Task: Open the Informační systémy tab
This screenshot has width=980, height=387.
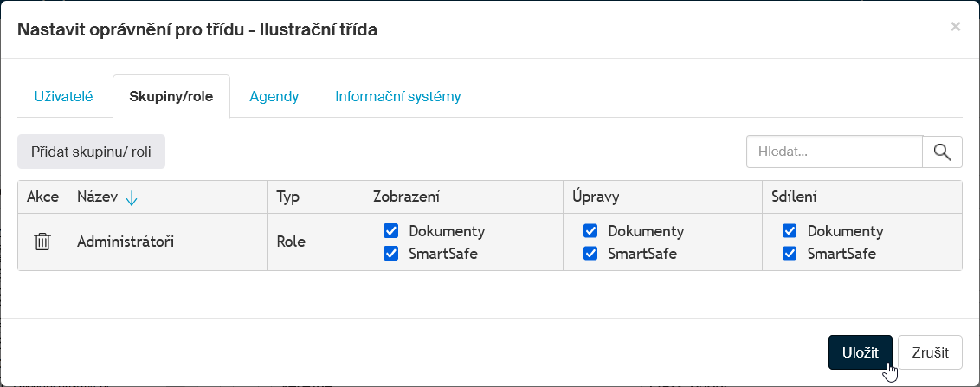Action: pyautogui.click(x=398, y=96)
